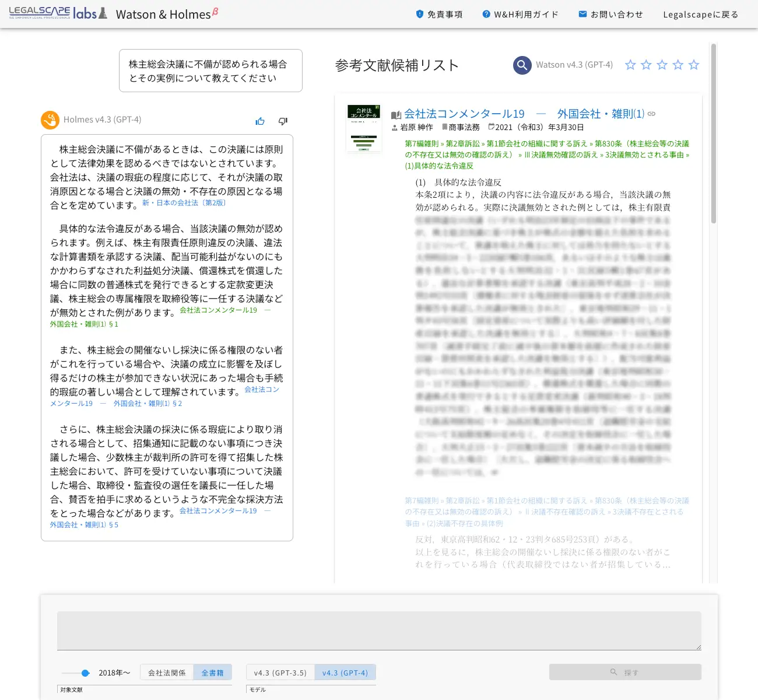
Task: Click the magnifier icon beside Watson v4.3
Action: click(x=522, y=65)
